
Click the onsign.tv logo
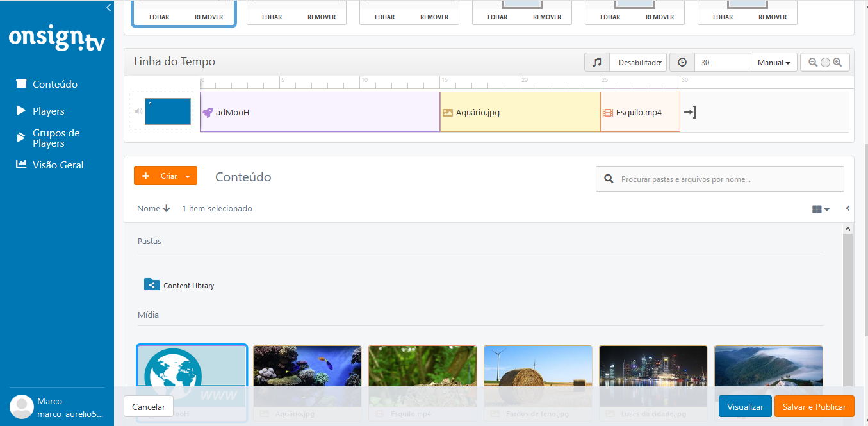pyautogui.click(x=56, y=38)
